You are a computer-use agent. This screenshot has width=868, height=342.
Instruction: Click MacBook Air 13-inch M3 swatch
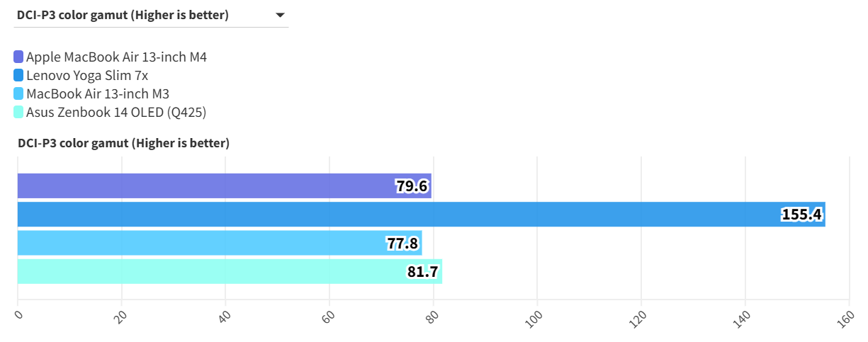click(x=18, y=93)
